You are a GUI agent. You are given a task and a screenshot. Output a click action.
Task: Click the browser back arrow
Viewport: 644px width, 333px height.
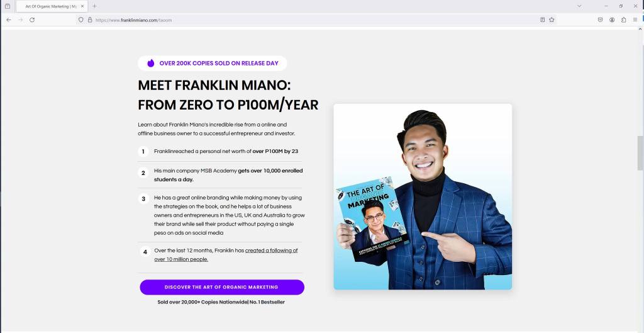pos(9,20)
